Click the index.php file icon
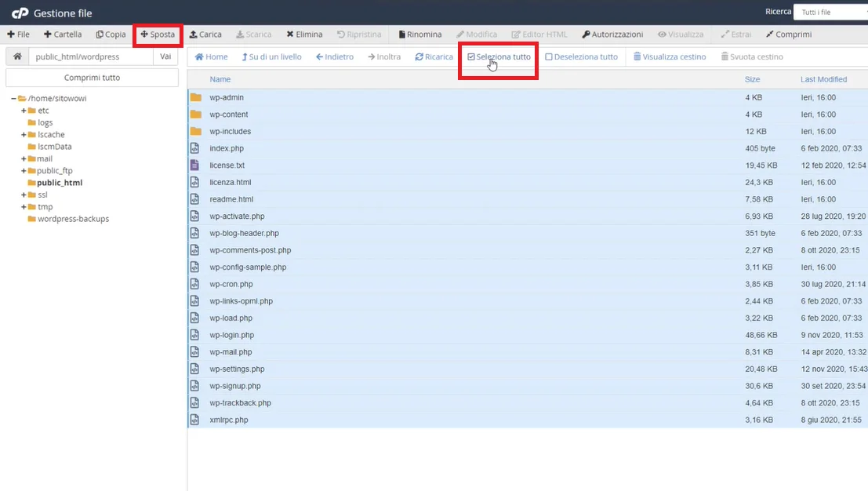868x491 pixels. coord(195,148)
